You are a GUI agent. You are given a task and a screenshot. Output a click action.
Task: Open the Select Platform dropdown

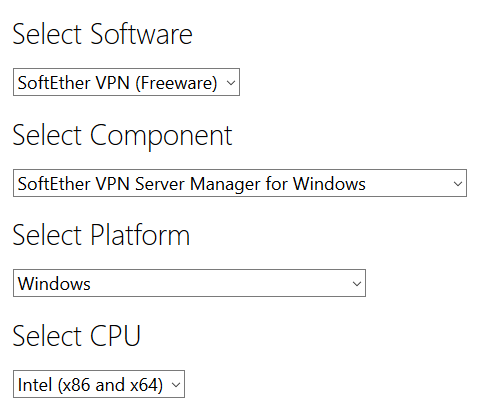(189, 283)
